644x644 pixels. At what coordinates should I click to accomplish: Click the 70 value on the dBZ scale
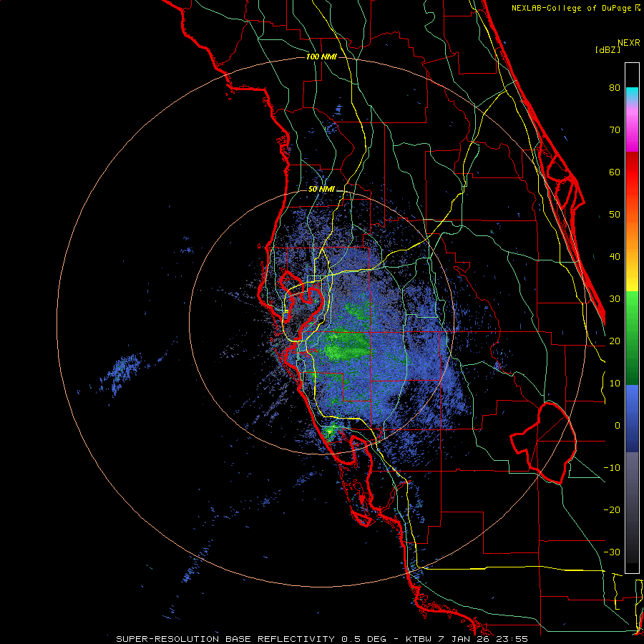click(615, 130)
